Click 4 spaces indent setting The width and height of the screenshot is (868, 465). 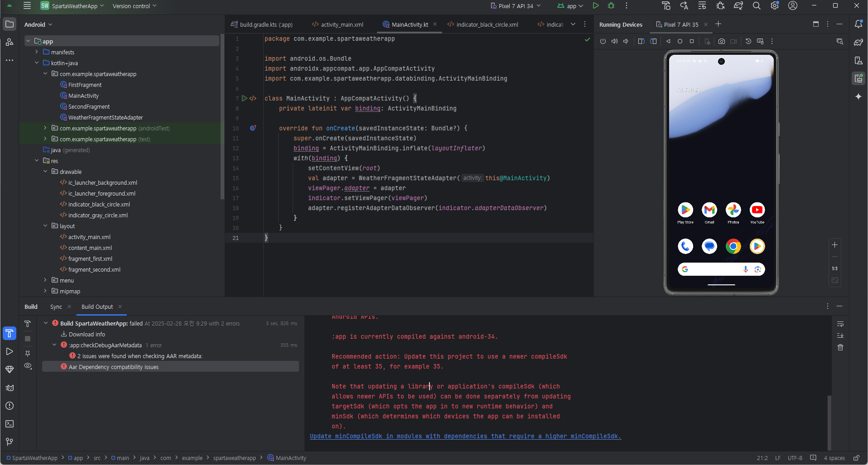(834, 458)
